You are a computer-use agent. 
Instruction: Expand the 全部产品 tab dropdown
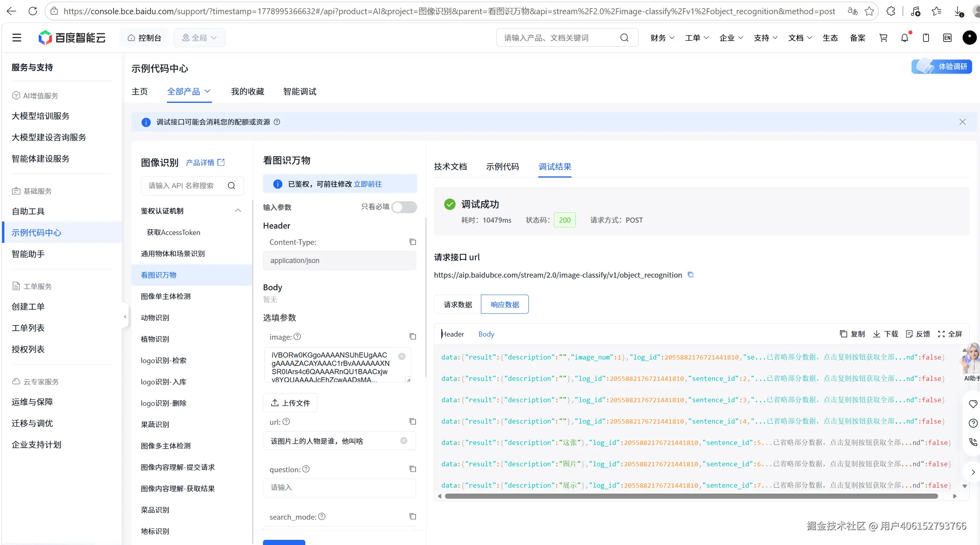(x=189, y=92)
